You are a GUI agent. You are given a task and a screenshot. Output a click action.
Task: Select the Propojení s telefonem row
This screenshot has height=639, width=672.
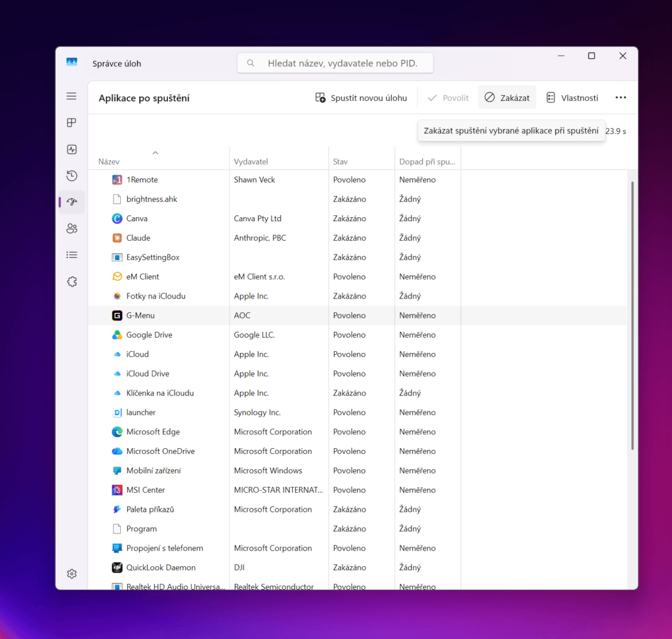point(358,548)
